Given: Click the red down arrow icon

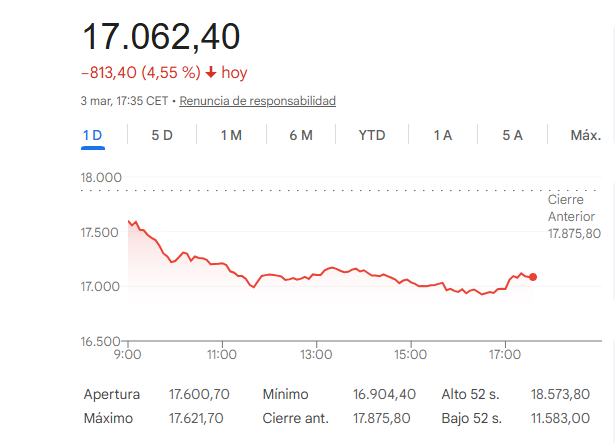Looking at the screenshot, I should (211, 73).
